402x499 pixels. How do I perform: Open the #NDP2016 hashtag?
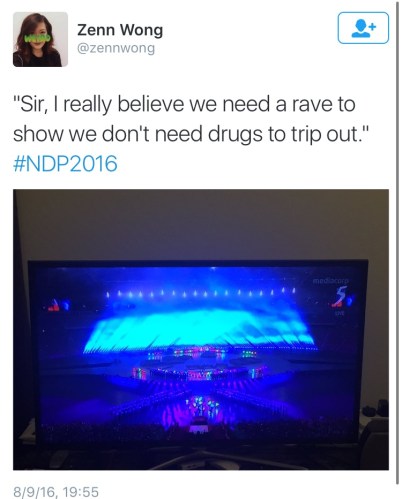[x=65, y=163]
